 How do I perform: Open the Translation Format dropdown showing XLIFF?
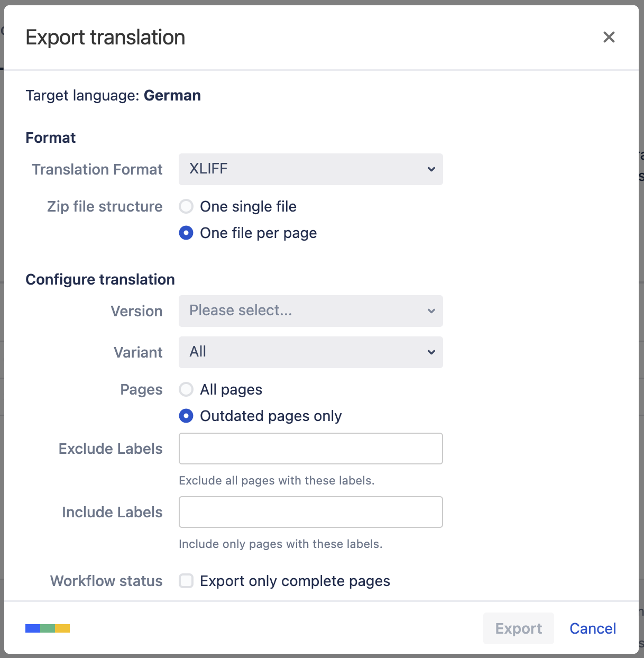click(310, 169)
